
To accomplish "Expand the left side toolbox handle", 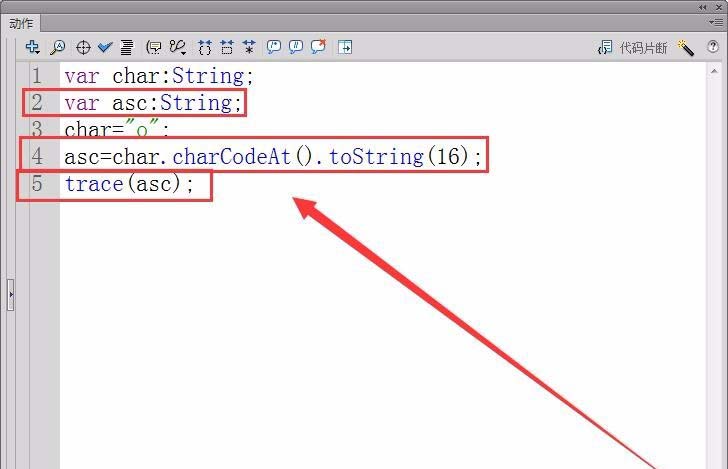I will [11, 294].
